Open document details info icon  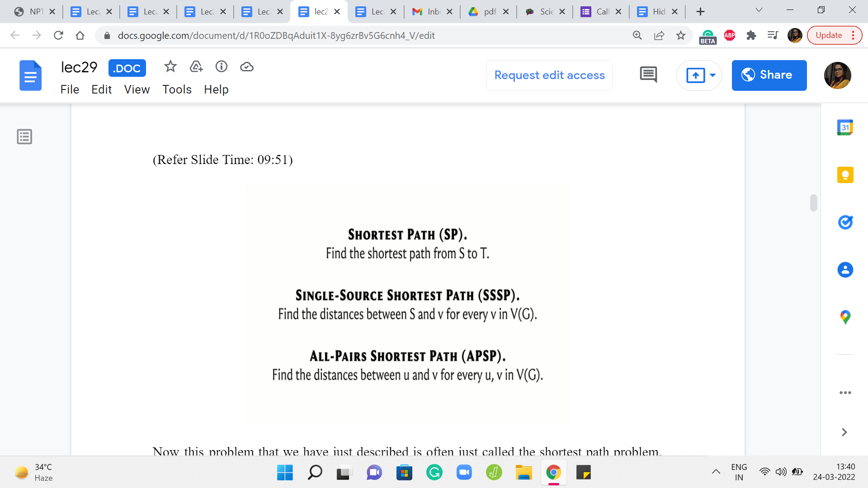(x=222, y=67)
